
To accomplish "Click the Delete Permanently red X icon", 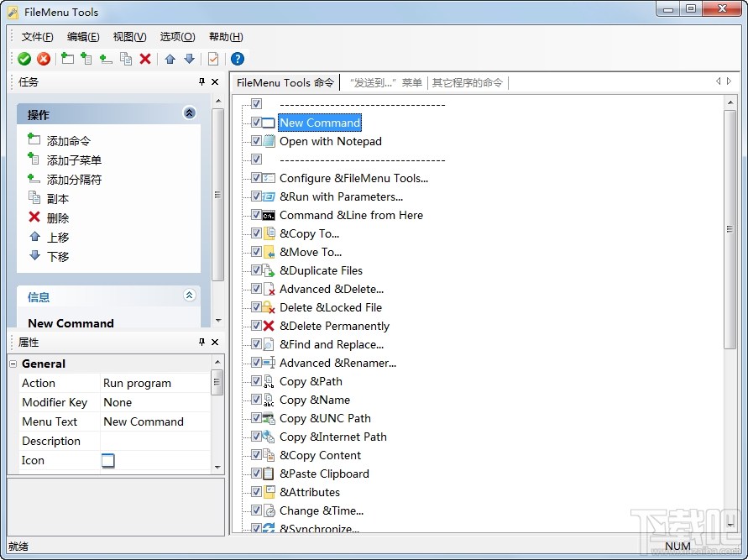I will 269,326.
